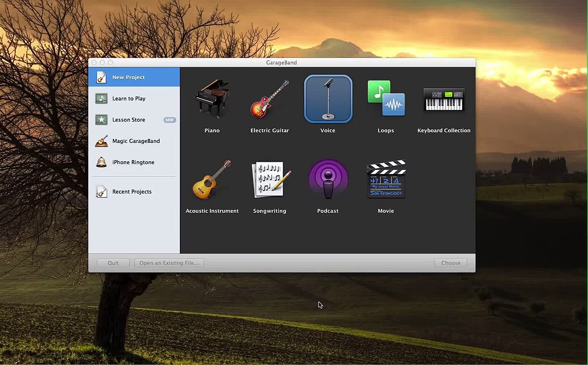The image size is (588, 365).
Task: Switch to Learn to Play section
Action: tap(134, 98)
